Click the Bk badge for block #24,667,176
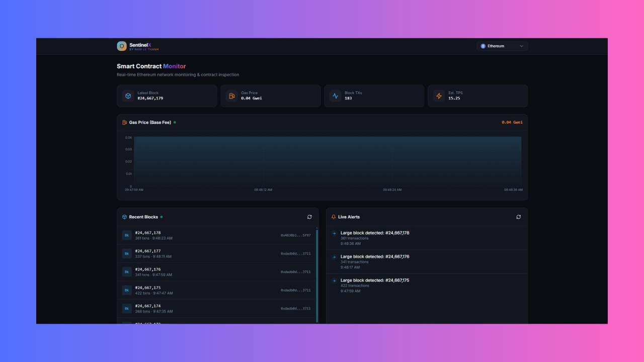 127,272
